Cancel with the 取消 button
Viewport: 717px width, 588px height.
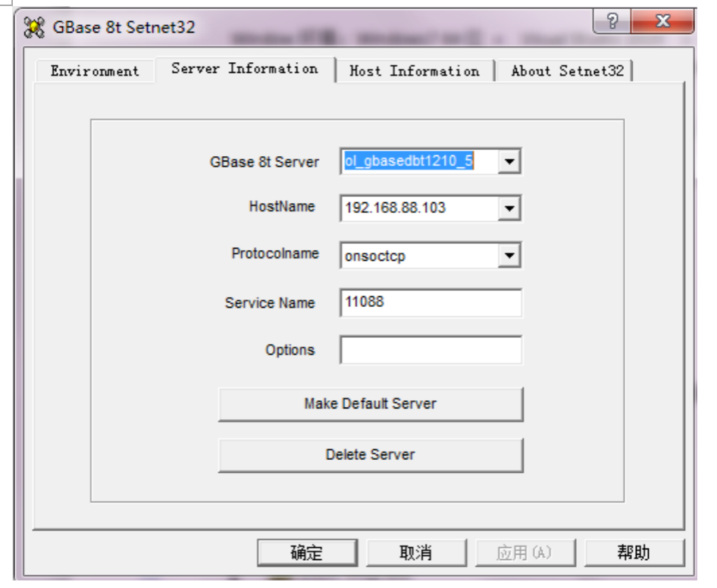tap(416, 553)
